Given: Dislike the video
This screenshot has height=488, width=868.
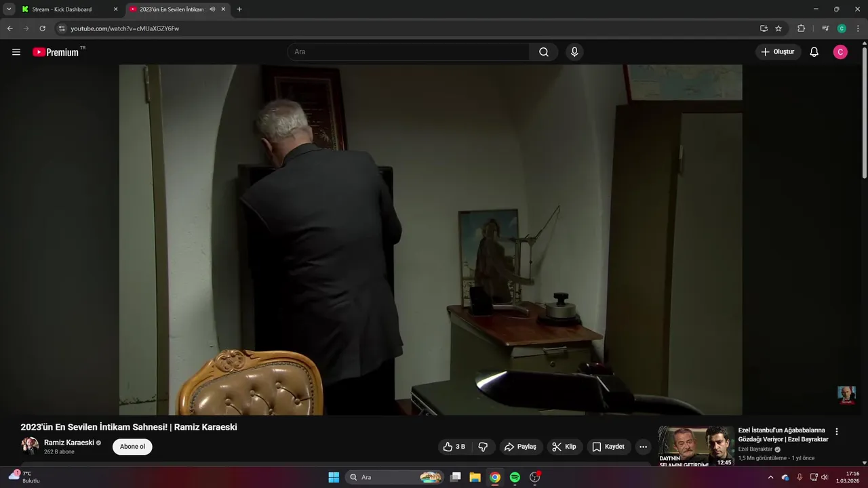Looking at the screenshot, I should click(483, 447).
